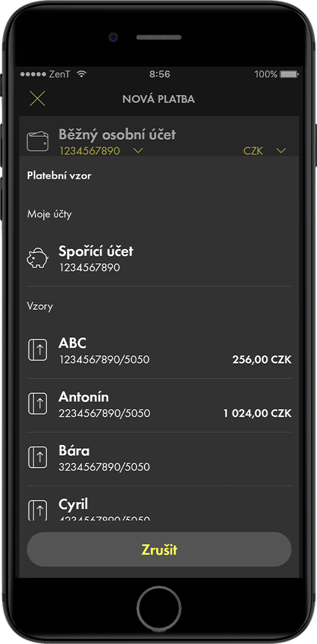Viewport: 317px width, 644px height.
Task: Tap the template icon next to Antonín
Action: [x=37, y=404]
